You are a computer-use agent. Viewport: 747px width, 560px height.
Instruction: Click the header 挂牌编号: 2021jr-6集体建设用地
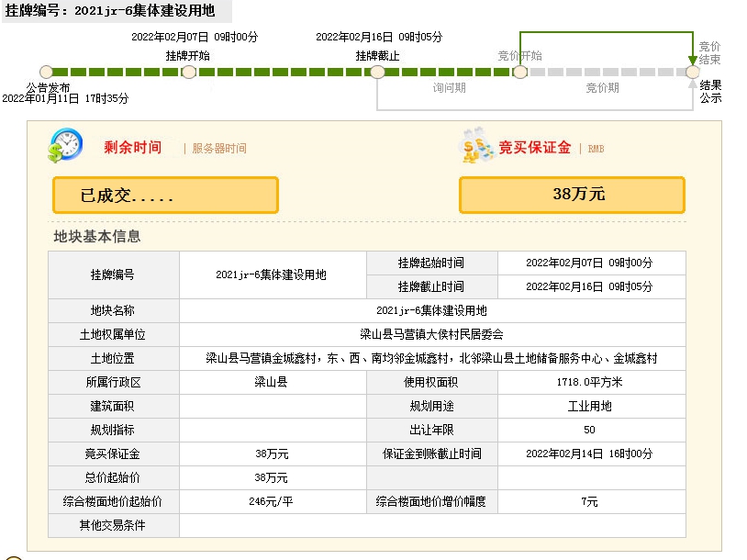[110, 10]
